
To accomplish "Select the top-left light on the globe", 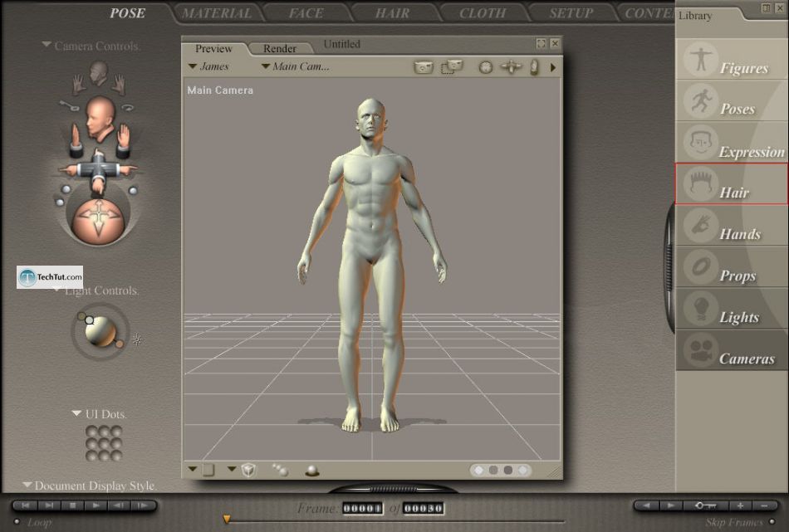I will tap(89, 320).
